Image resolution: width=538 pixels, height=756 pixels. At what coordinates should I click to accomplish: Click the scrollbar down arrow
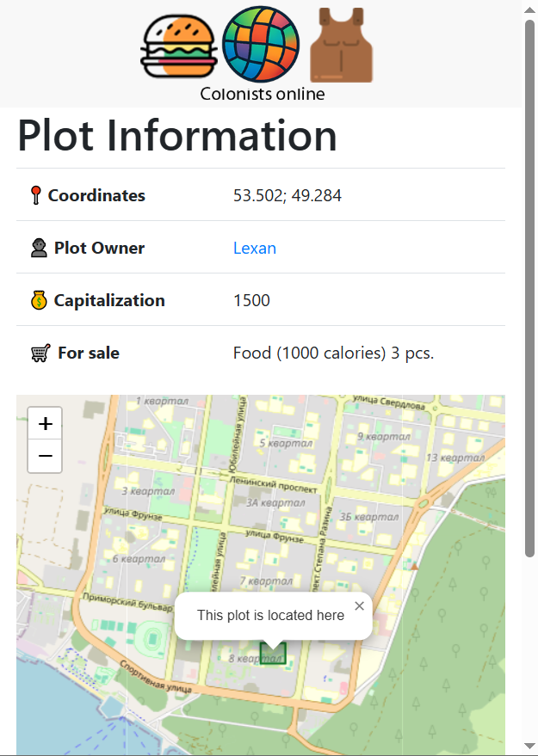pos(530,746)
